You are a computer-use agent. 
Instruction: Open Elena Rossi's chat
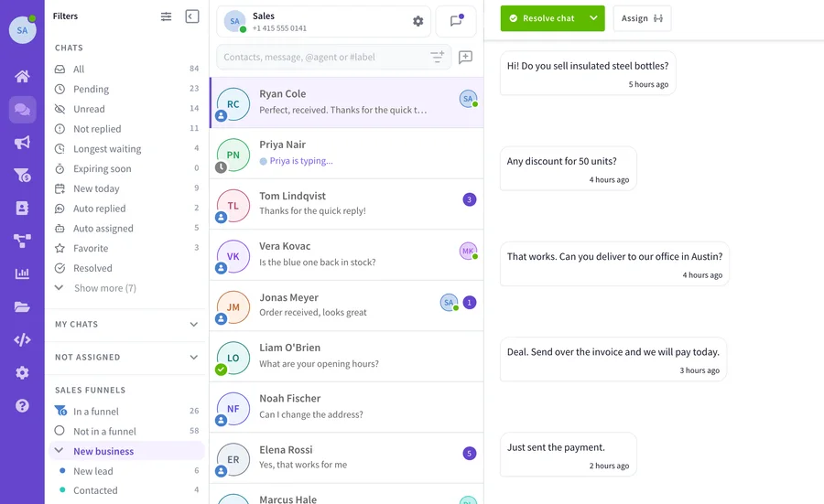click(x=346, y=457)
